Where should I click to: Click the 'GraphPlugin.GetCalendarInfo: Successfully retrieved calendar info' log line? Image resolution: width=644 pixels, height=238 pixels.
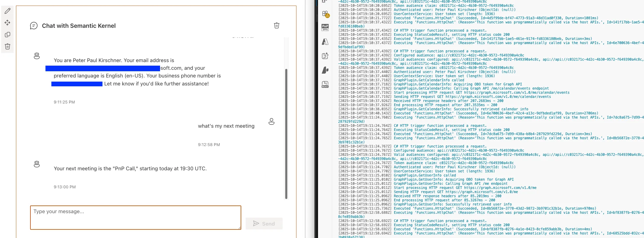coord(433,109)
